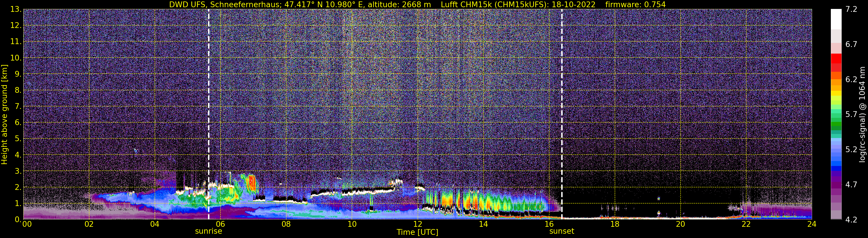Select the 'firmware: 0.754' label
Screen dimensions: 868x238
pos(635,4)
